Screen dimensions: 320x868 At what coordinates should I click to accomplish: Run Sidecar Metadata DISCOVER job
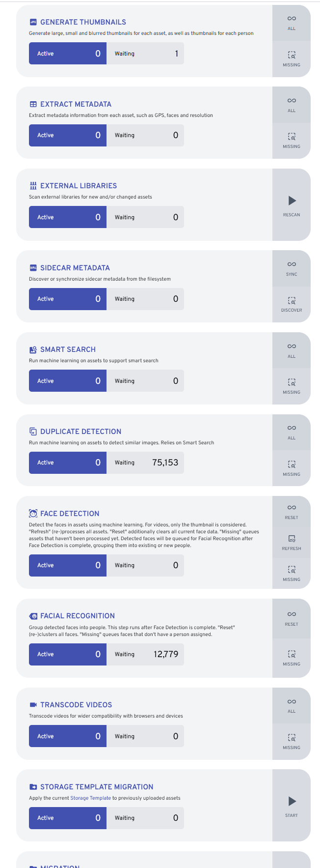pos(292,305)
